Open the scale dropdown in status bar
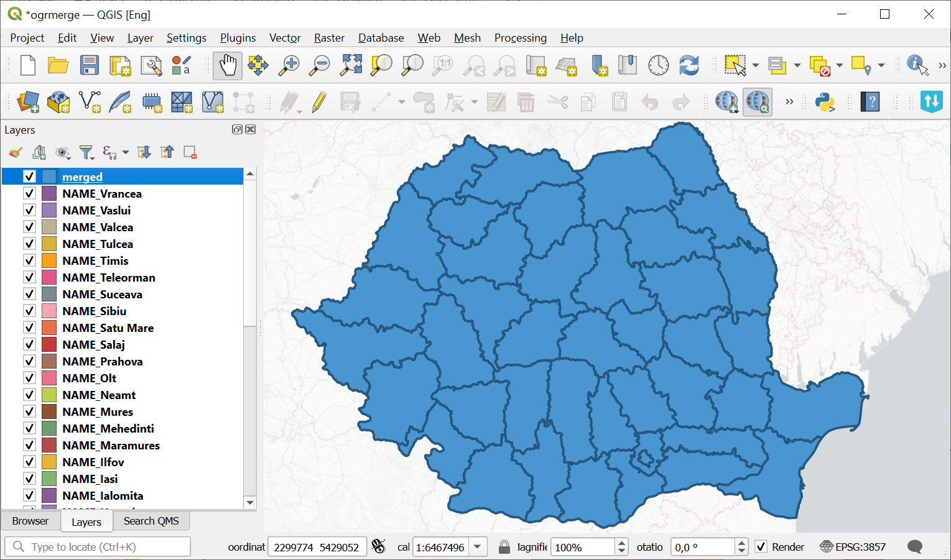This screenshot has width=951, height=560. (478, 547)
